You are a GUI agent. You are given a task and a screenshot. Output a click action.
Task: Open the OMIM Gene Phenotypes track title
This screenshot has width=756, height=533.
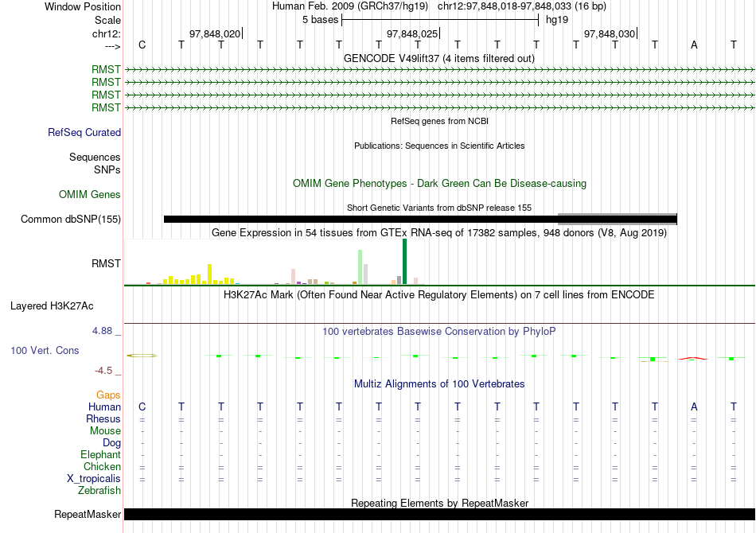[439, 183]
